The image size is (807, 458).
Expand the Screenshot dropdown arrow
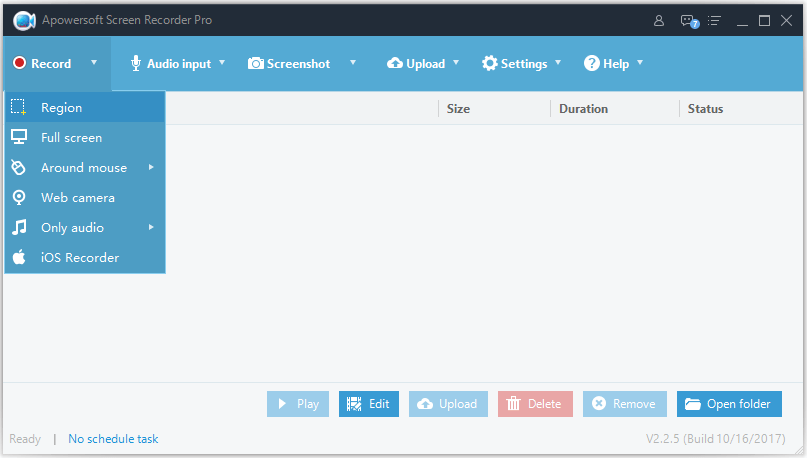tap(353, 63)
